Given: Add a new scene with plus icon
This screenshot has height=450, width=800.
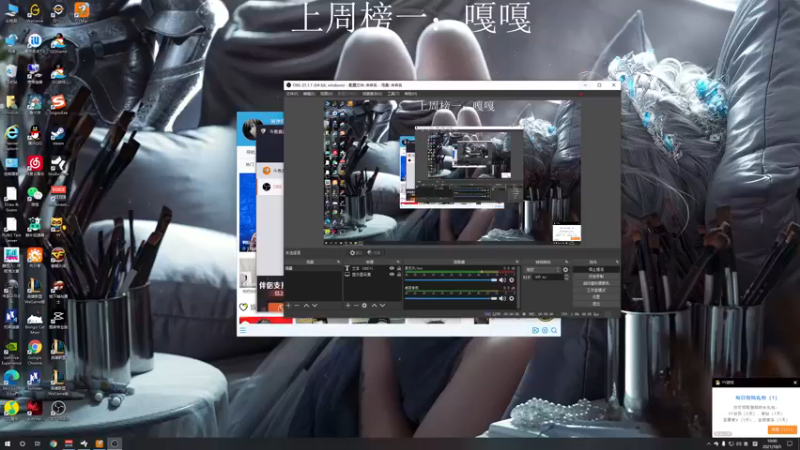Looking at the screenshot, I should (x=288, y=306).
